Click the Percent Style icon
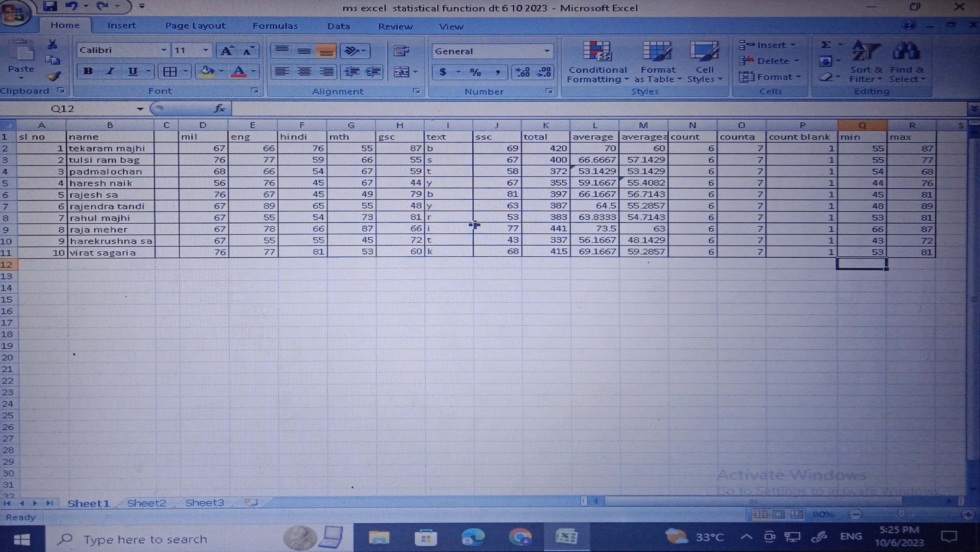Image resolution: width=980 pixels, height=552 pixels. tap(475, 72)
